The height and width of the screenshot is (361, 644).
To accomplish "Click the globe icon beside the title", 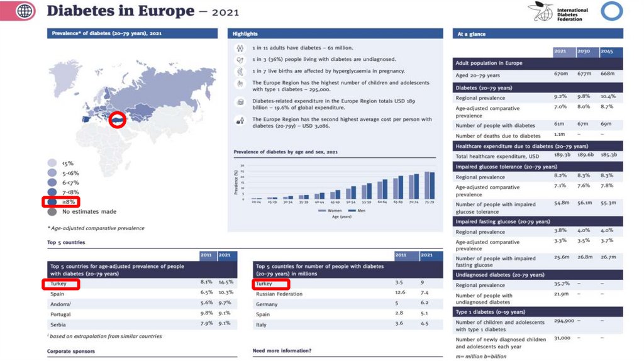I will tap(25, 11).
